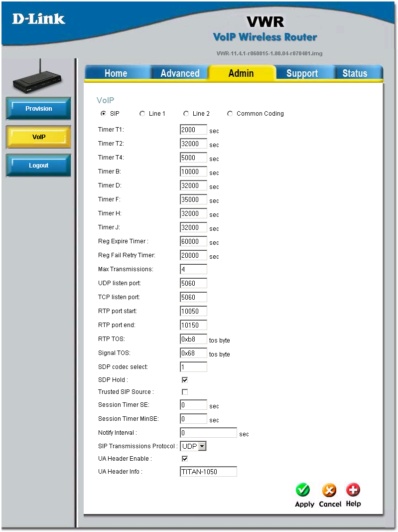Click the VoIP page heading
Viewport: 398px width, 532px height.
pyautogui.click(x=105, y=100)
